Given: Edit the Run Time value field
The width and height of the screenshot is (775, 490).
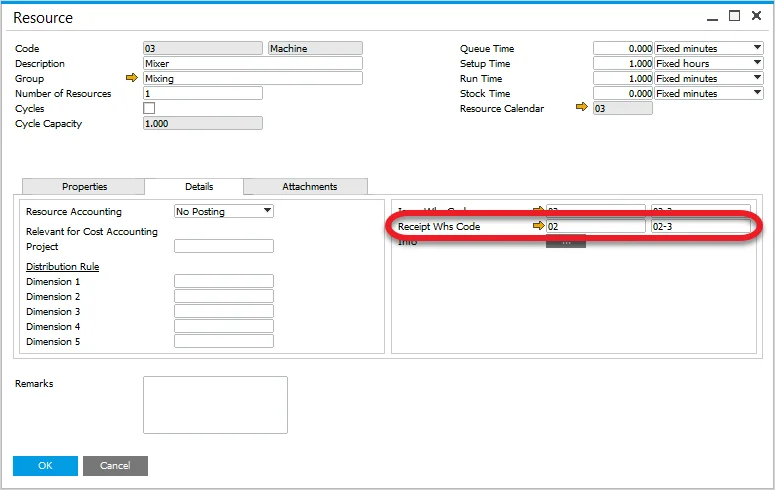Looking at the screenshot, I should (x=623, y=78).
